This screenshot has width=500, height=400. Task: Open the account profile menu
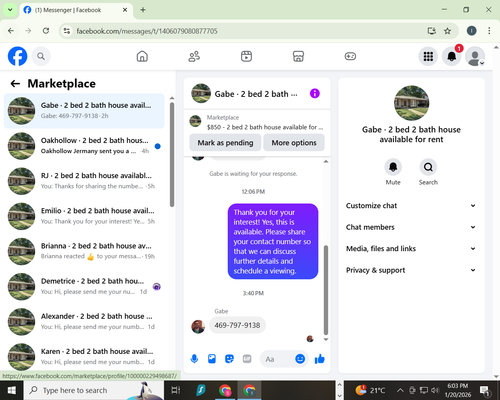click(475, 56)
